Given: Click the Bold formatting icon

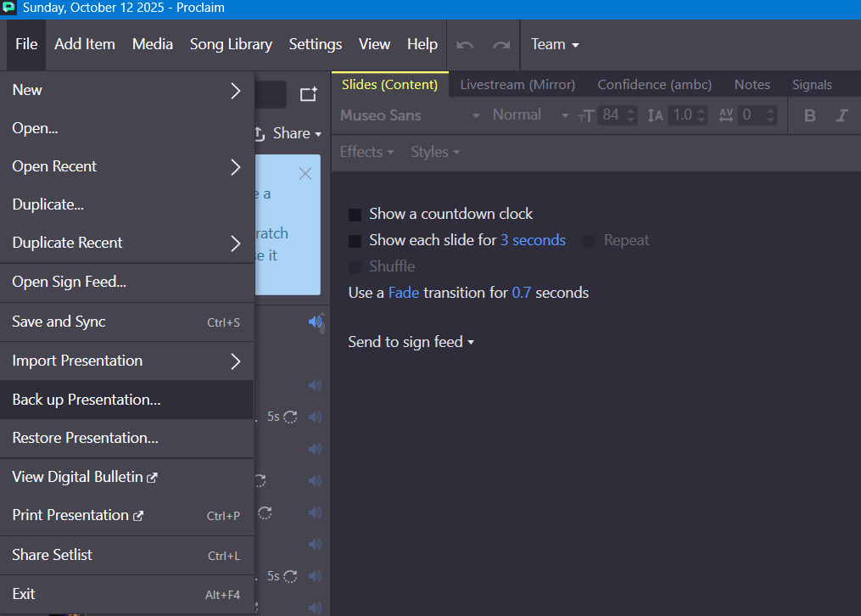Looking at the screenshot, I should (809, 115).
